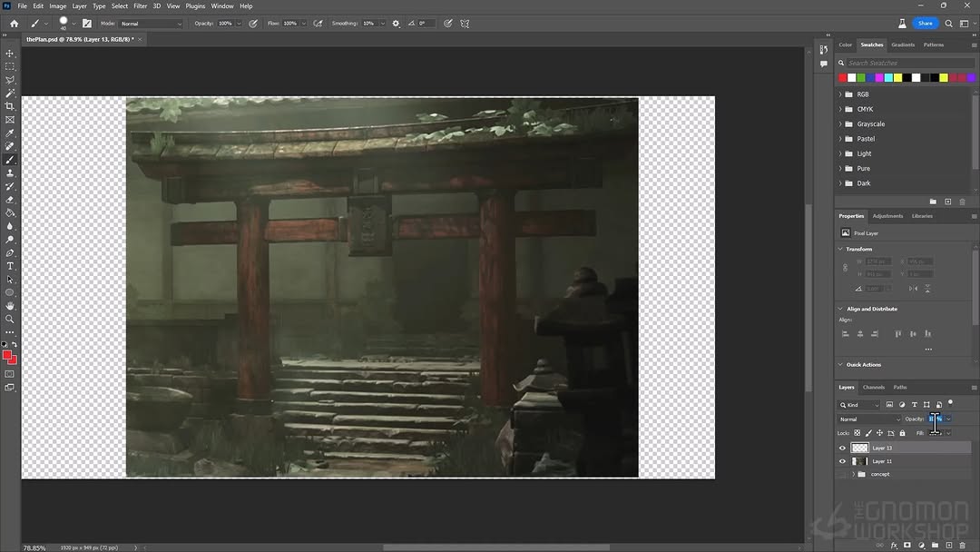Click the Search Swatches field

pyautogui.click(x=907, y=63)
